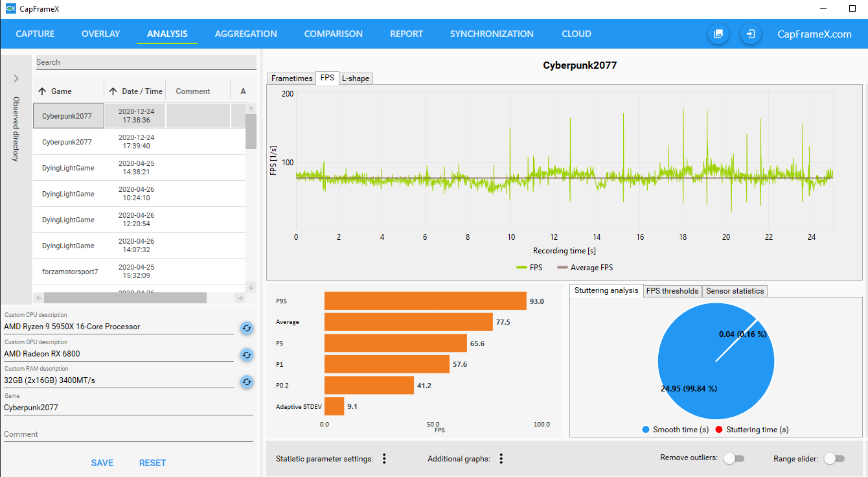View the Sensor statistics tab
The height and width of the screenshot is (477, 868).
point(735,291)
